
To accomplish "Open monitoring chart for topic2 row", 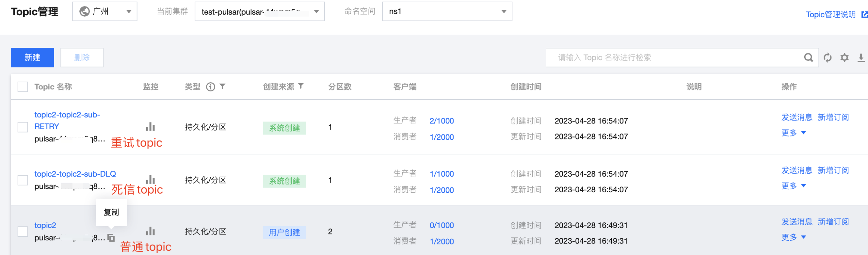I will click(150, 231).
